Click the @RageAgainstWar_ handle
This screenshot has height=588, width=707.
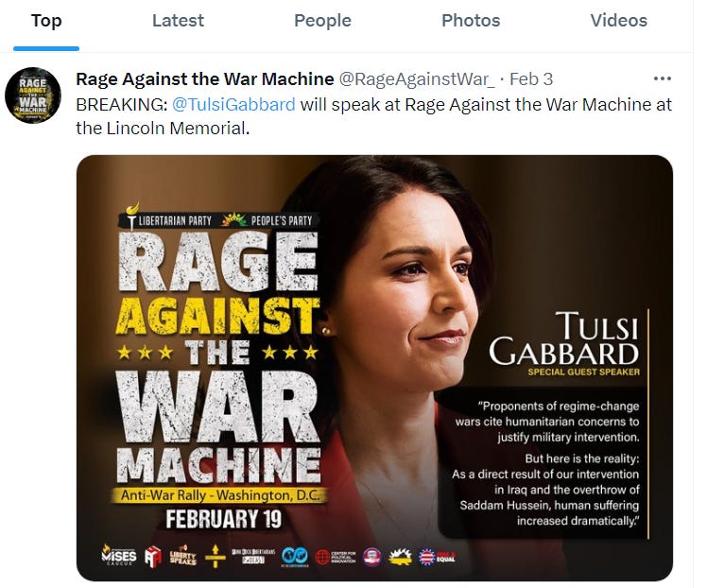tap(417, 78)
